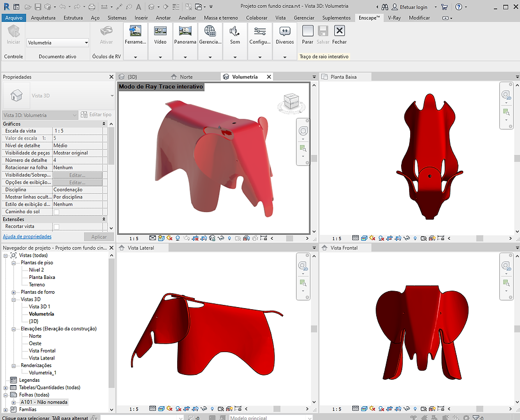520x420 pixels.
Task: Click Editar button for Visibilidade/Sobreposição
Action: 77,175
